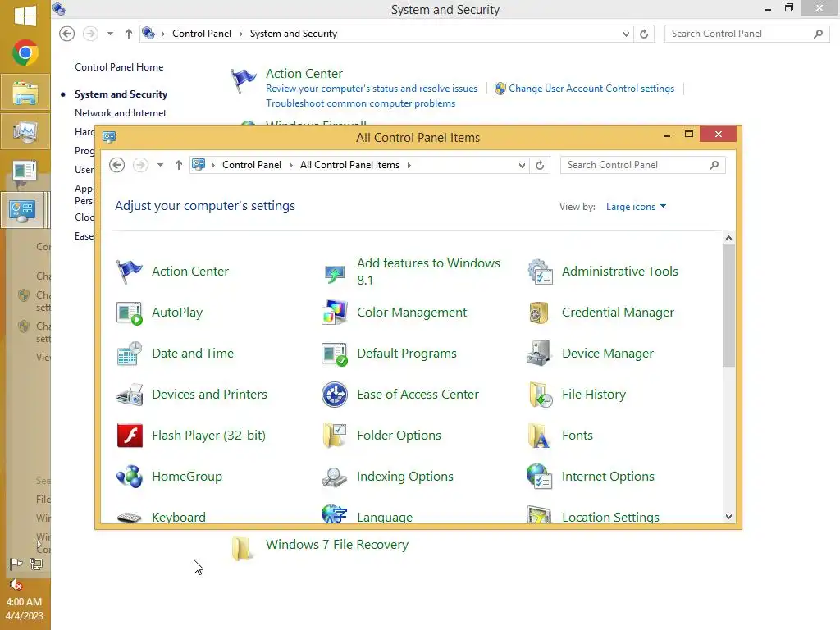Viewport: 840px width, 630px height.
Task: Open the Action Center heading link in System and Security
Action: [x=304, y=73]
